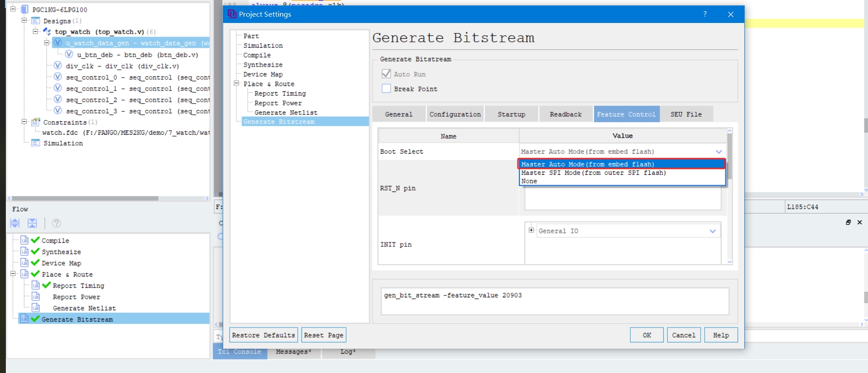Switch to Messages tab in console area
Screen dimensions: 868x373
pos(293,352)
